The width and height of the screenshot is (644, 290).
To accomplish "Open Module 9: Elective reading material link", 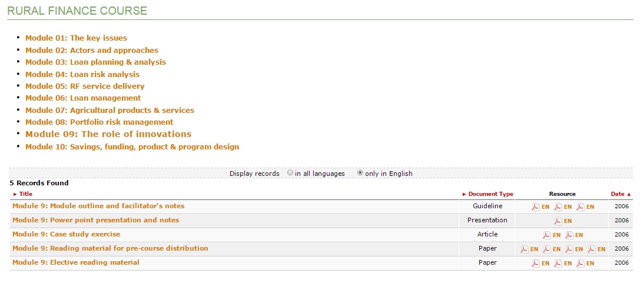I will click(75, 262).
